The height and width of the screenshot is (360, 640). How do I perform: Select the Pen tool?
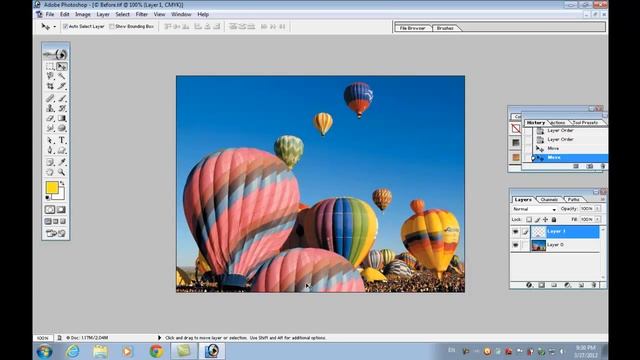point(50,150)
